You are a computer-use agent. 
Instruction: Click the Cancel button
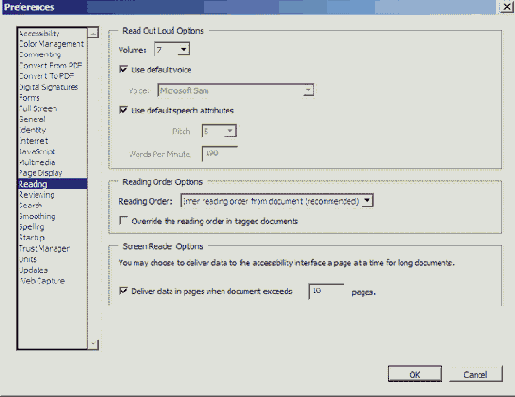click(475, 374)
